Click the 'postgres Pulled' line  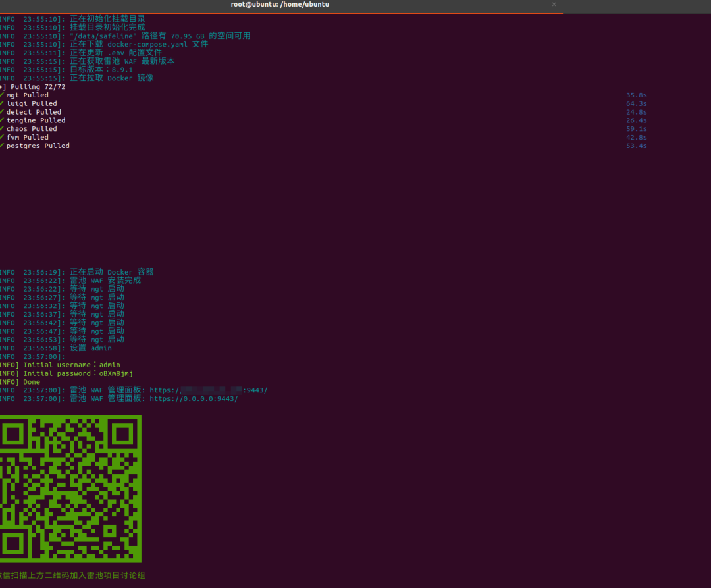point(35,146)
